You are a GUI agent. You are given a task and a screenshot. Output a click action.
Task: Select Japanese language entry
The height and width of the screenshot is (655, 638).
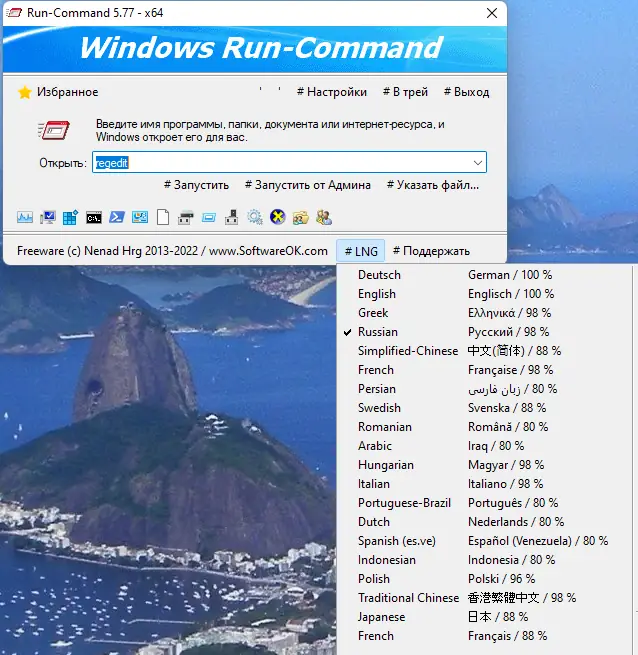tap(485, 617)
